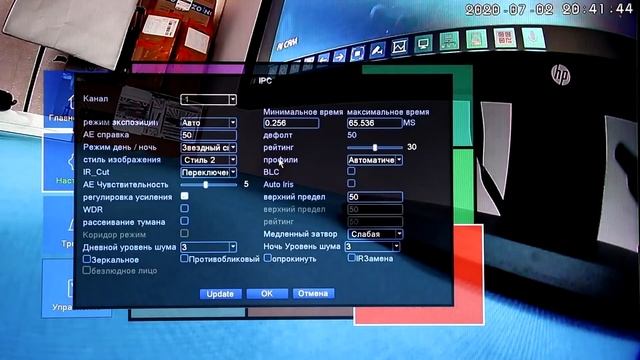640x360 pixels.
Task: Click the Отмена cancel button
Action: 313,293
